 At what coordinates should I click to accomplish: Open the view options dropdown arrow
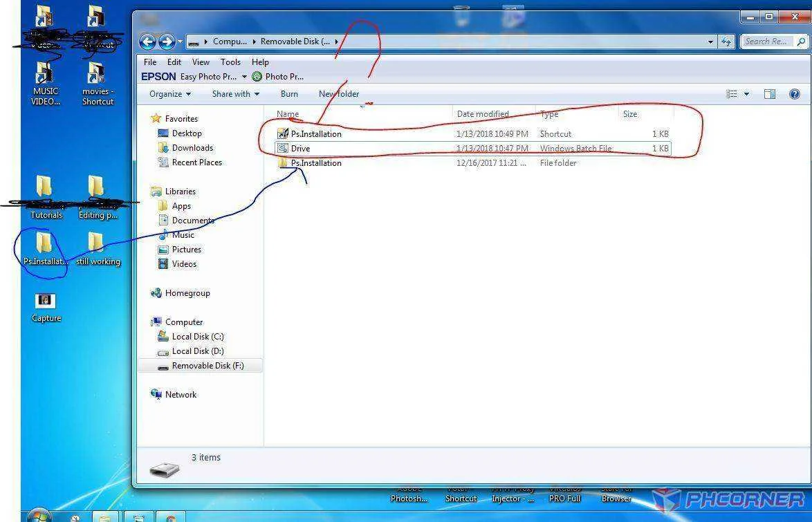746,94
